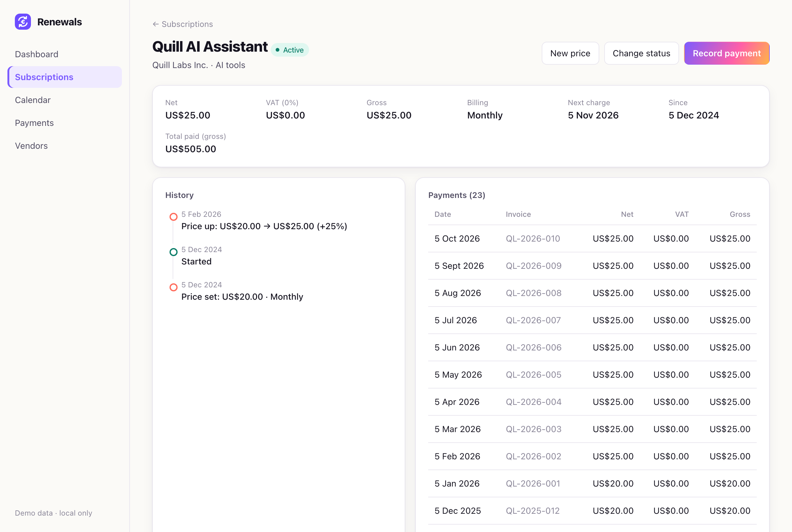Image resolution: width=792 pixels, height=532 pixels.
Task: Click the Date column header
Action: [x=442, y=214]
